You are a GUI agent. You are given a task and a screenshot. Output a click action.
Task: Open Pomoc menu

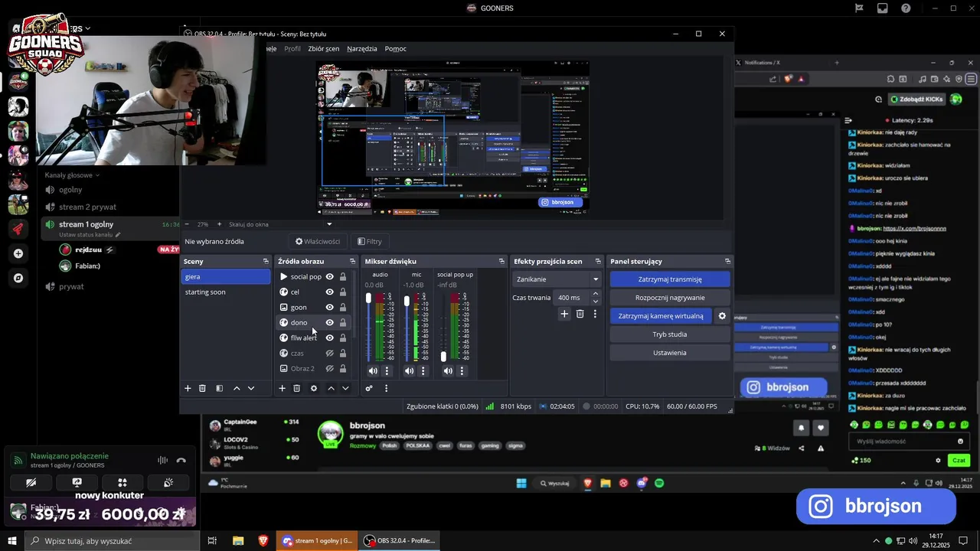point(396,49)
